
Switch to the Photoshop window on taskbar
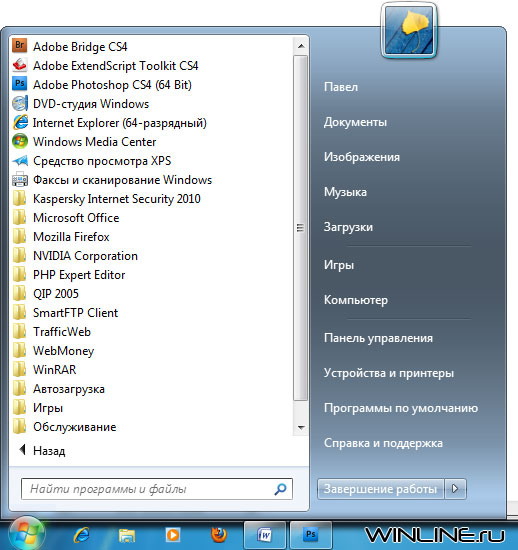[311, 535]
